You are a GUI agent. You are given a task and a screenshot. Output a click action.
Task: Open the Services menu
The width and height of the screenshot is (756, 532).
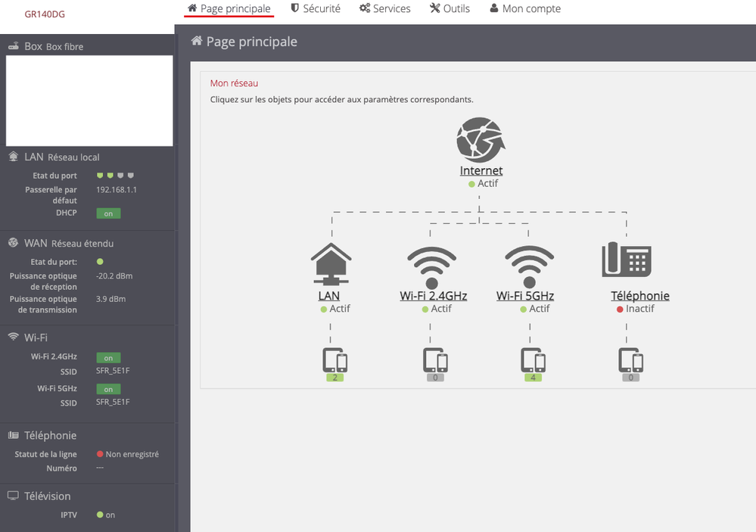(385, 9)
